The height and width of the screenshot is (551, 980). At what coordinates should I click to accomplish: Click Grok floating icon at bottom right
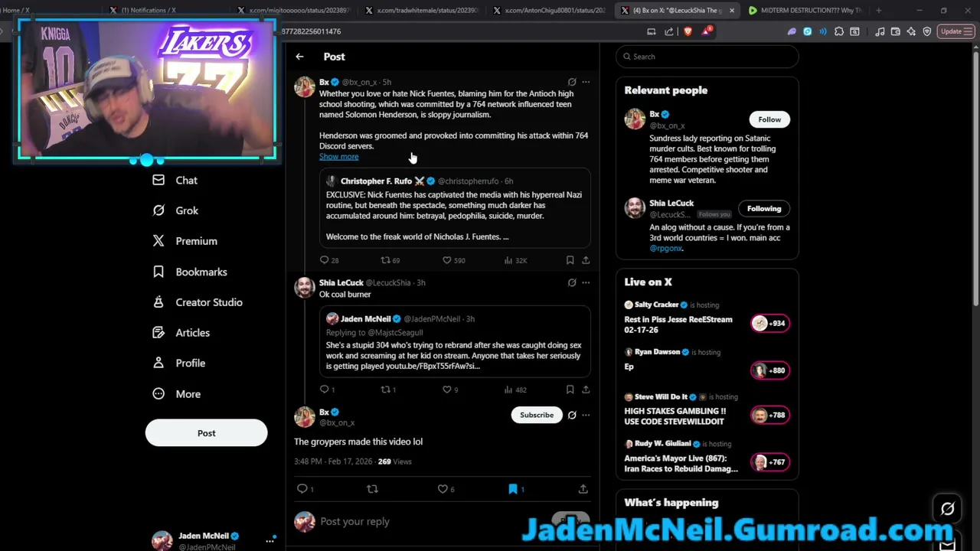(x=947, y=508)
